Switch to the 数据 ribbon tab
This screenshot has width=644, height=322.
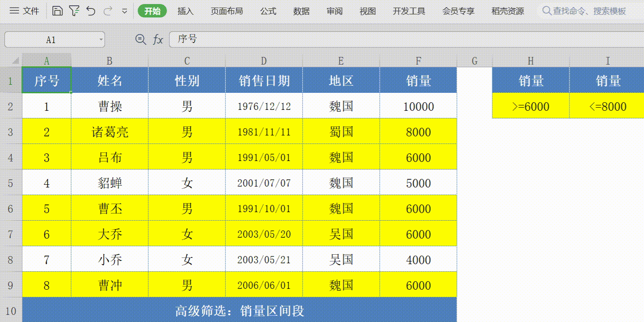pyautogui.click(x=301, y=11)
